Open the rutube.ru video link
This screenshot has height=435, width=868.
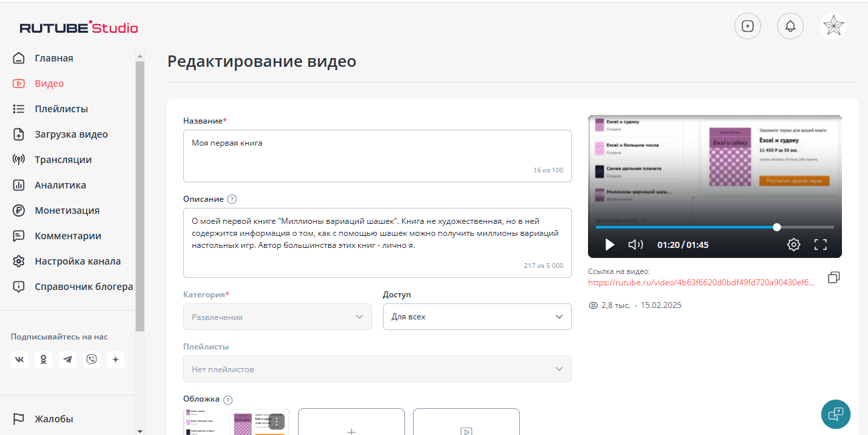(701, 283)
